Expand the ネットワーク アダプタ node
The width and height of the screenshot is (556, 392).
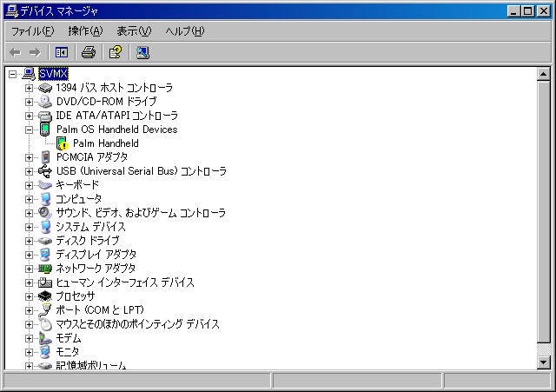click(x=29, y=269)
